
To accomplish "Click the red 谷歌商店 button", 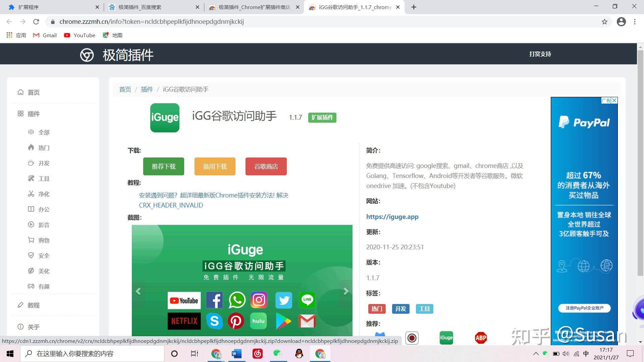I will coord(266,167).
